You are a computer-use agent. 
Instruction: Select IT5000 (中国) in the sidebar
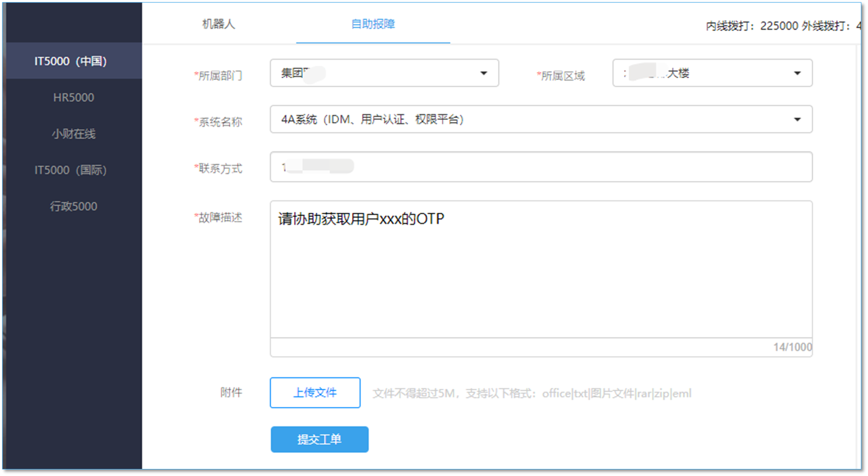point(71,61)
